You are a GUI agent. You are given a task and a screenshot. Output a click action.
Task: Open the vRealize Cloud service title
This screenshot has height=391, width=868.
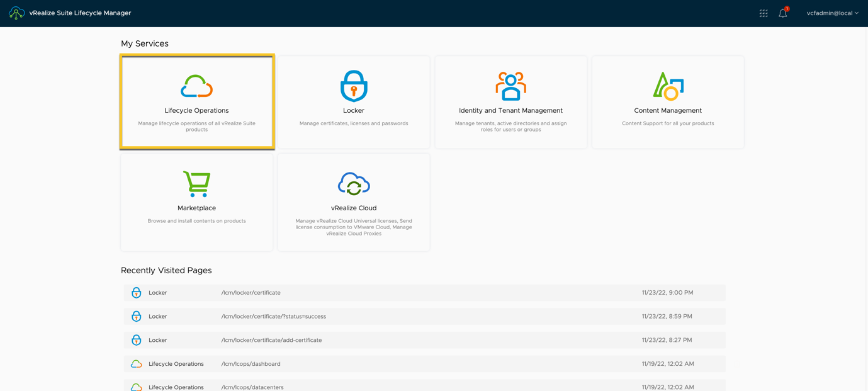point(354,208)
